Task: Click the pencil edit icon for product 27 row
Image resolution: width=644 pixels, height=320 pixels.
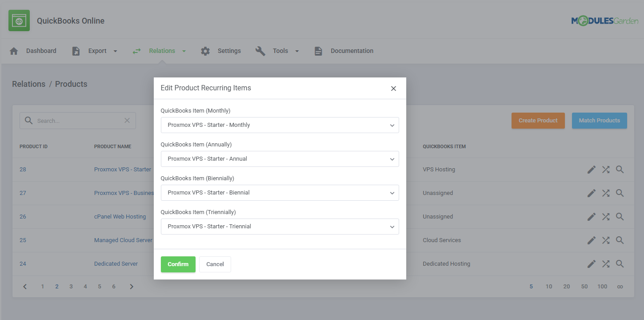Action: pyautogui.click(x=592, y=193)
